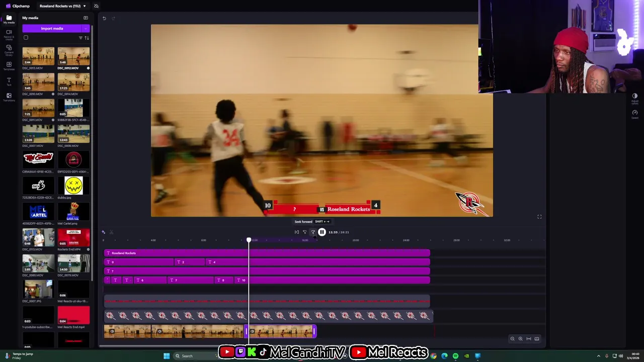Open the weather widget on taskbar
Image resolution: width=644 pixels, height=362 pixels.
coord(19,355)
